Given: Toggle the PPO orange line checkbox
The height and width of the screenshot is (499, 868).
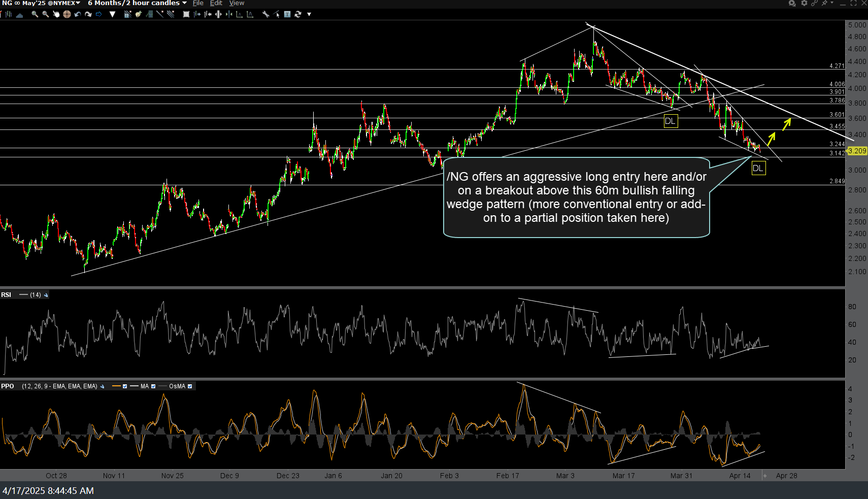Looking at the screenshot, I should (125, 386).
